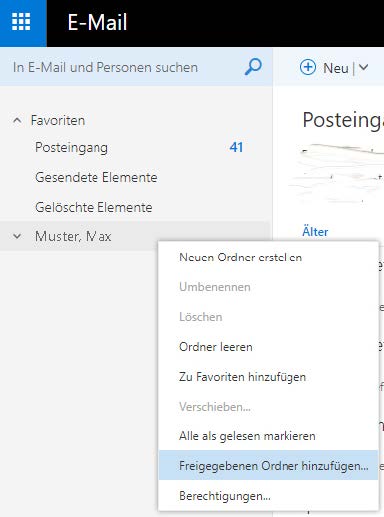This screenshot has height=517, width=384.
Task: Create a new message with Neu
Action: (336, 68)
